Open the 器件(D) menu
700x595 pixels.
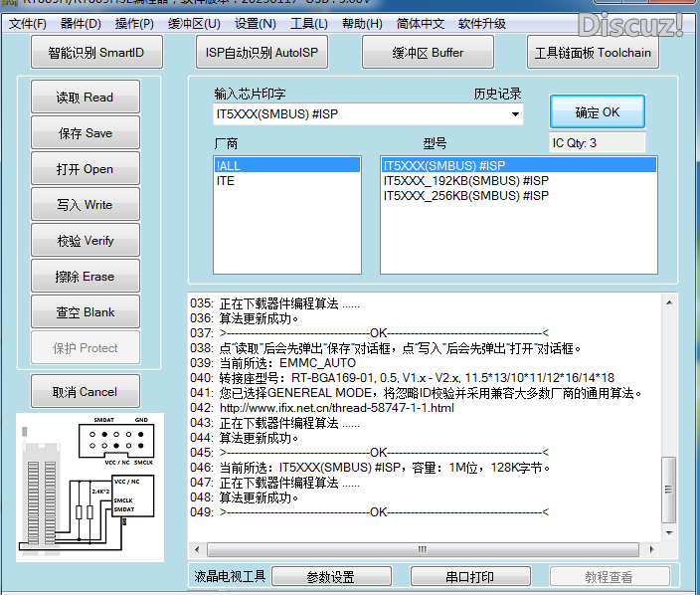point(81,23)
